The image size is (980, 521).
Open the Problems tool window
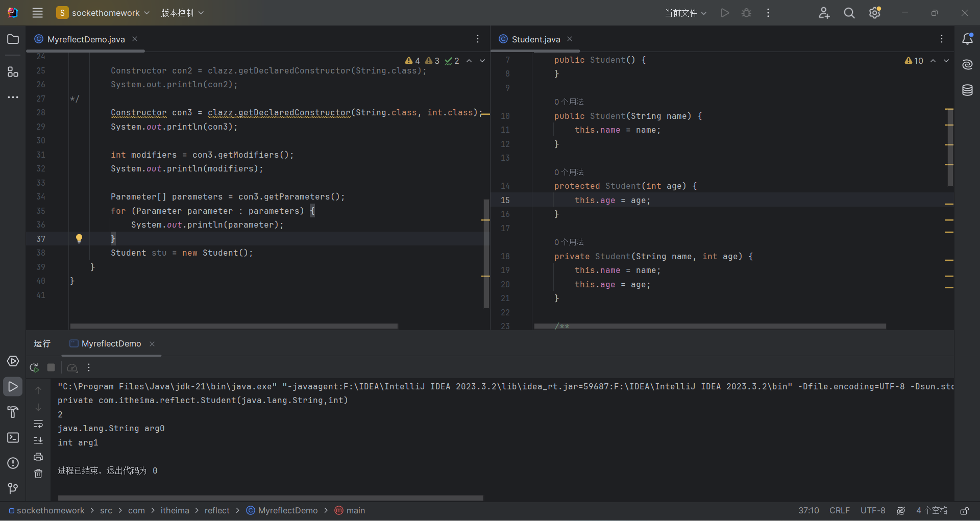coord(13,463)
